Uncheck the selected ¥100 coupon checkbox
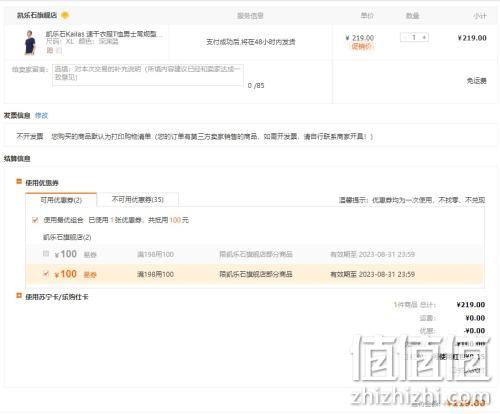 [x=46, y=274]
